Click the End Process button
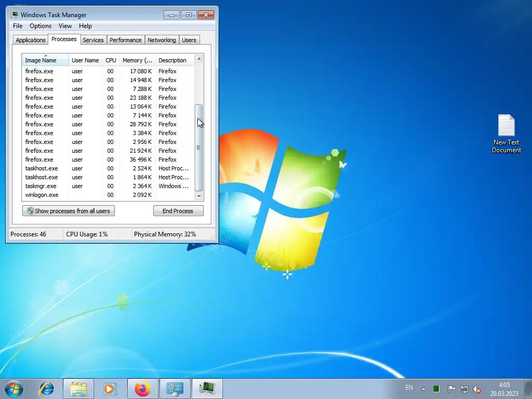Screen dimensions: 532x399 click(178, 211)
